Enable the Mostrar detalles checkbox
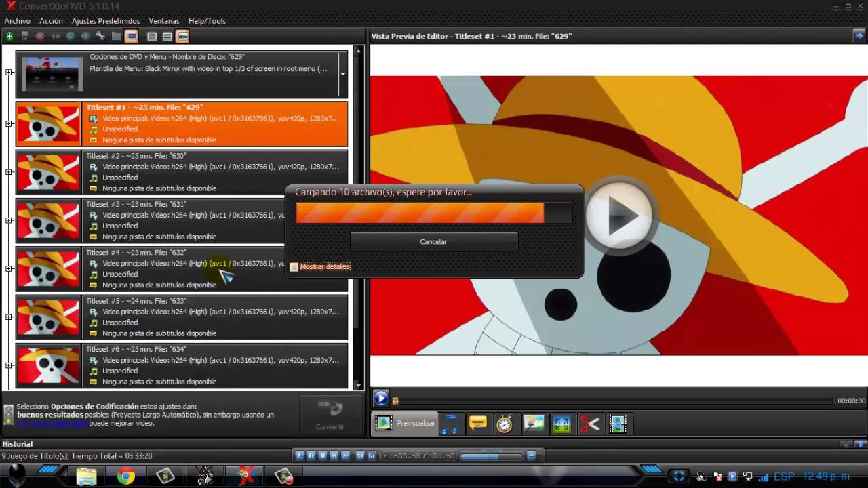Image resolution: width=868 pixels, height=488 pixels. pos(294,267)
